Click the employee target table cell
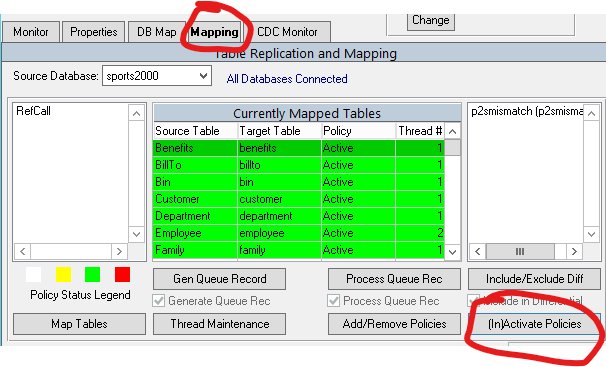606x367 pixels. tap(279, 233)
